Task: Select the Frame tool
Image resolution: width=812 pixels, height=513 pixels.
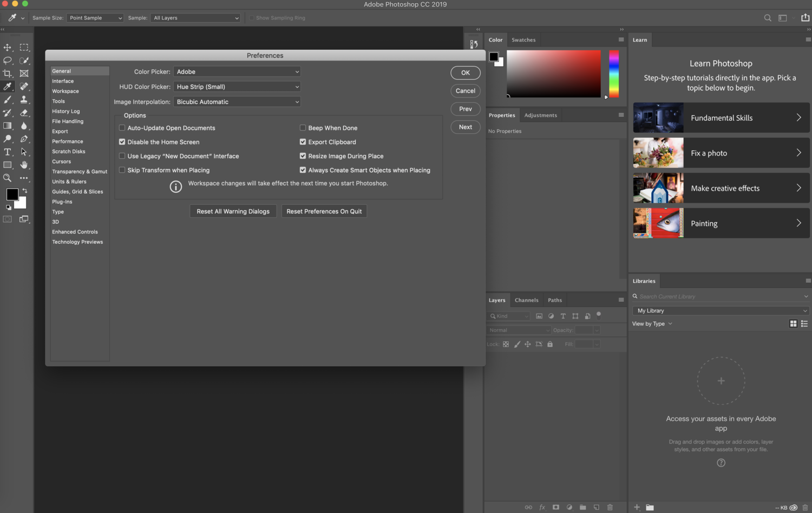Action: click(x=24, y=74)
